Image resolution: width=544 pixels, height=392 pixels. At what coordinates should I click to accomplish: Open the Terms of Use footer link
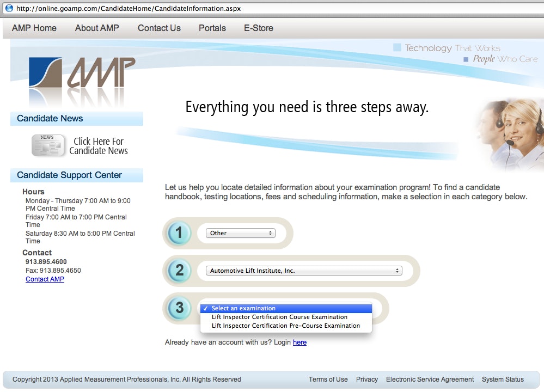click(x=328, y=379)
